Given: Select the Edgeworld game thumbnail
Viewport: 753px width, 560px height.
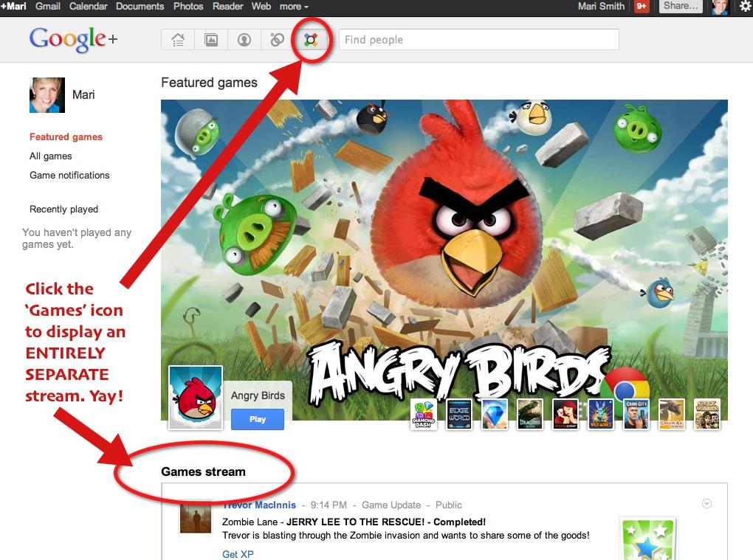Looking at the screenshot, I should coord(459,414).
